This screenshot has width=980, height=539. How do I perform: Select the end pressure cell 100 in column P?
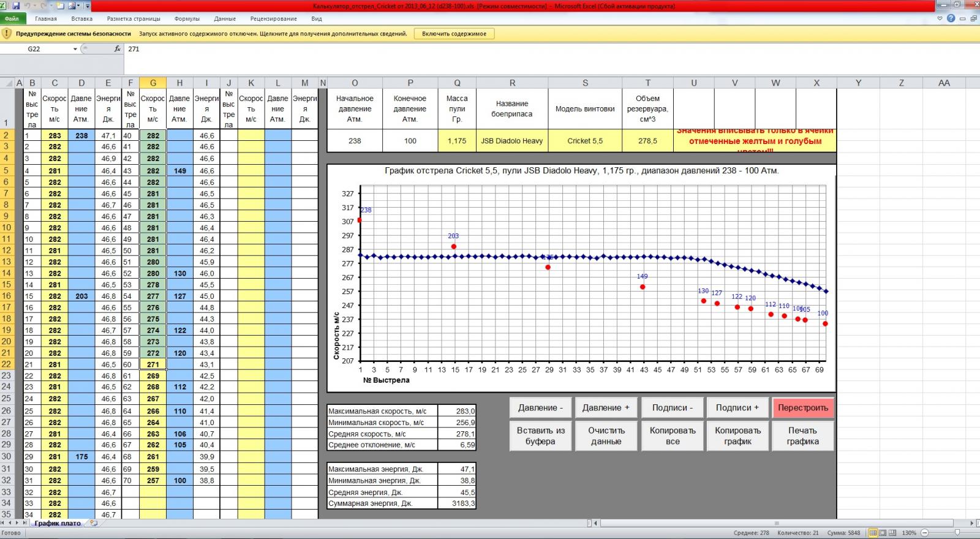[x=410, y=140]
